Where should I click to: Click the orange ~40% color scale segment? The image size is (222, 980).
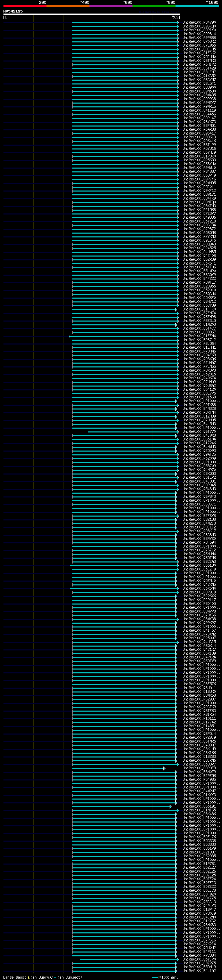tap(68, 6)
